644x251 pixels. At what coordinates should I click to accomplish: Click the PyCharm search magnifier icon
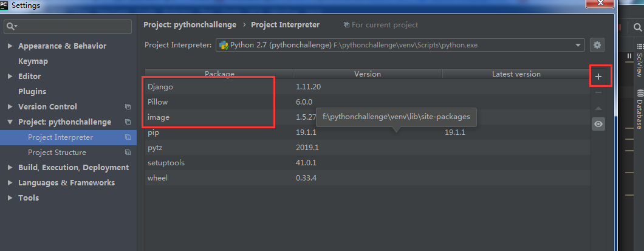638,27
